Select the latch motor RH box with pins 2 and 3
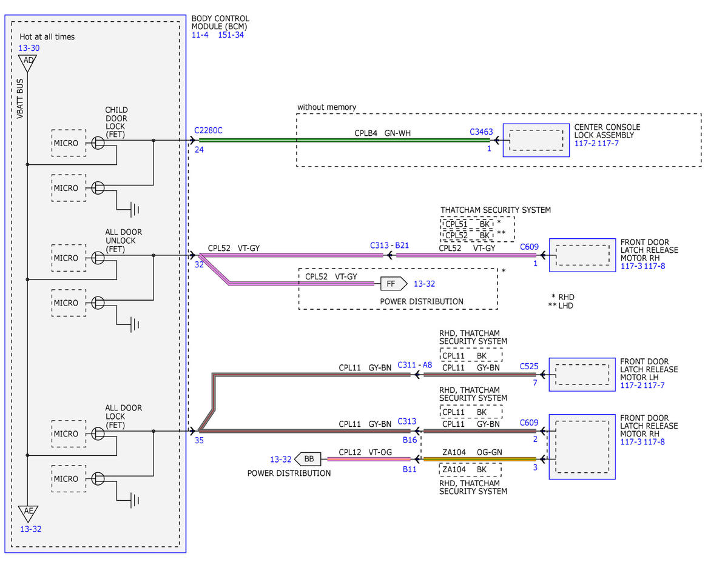728x562 pixels. pos(583,447)
